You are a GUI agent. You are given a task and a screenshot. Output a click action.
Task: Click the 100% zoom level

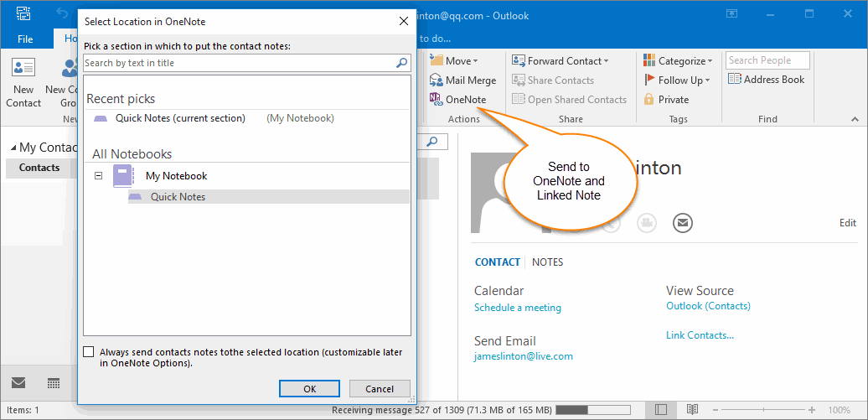[x=839, y=410]
